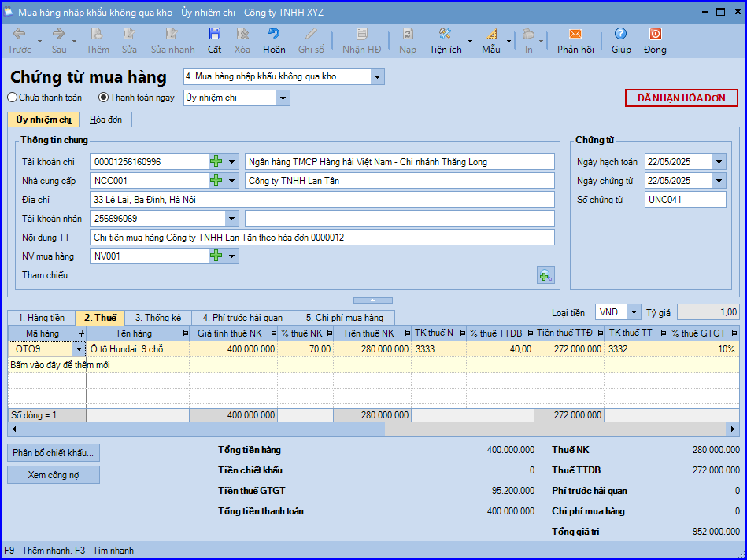Select the Thanh toán ngay radio button
This screenshot has width=747, height=560.
[x=103, y=98]
